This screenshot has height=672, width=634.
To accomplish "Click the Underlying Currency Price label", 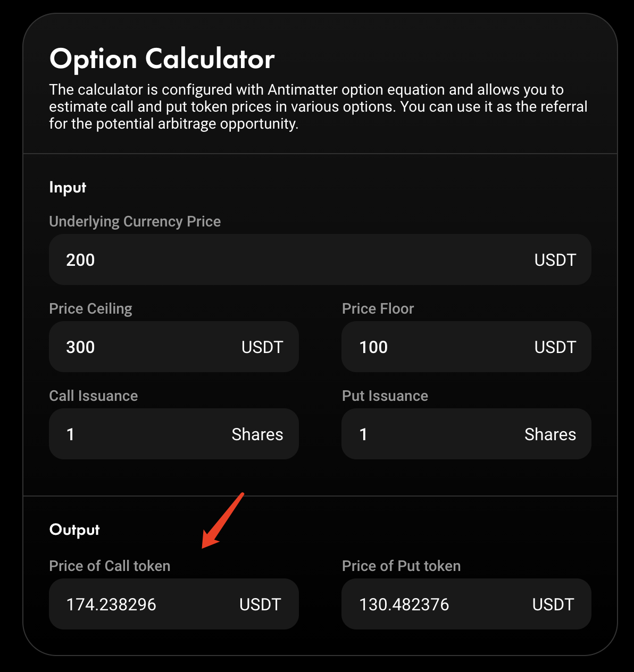I will coord(135,222).
